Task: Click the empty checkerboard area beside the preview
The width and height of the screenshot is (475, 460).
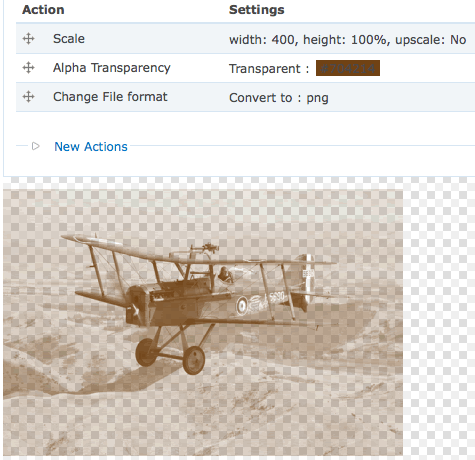Action: pyautogui.click(x=439, y=317)
